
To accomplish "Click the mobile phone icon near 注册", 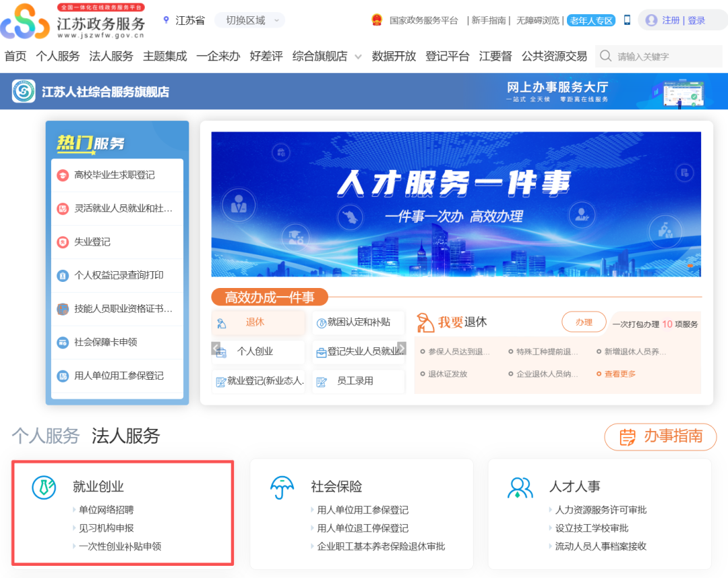I will tap(627, 20).
